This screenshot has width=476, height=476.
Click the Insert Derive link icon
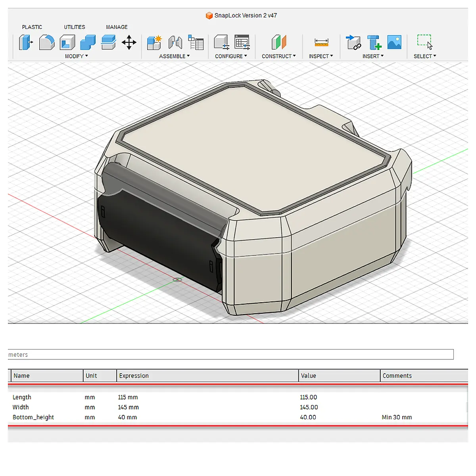353,42
